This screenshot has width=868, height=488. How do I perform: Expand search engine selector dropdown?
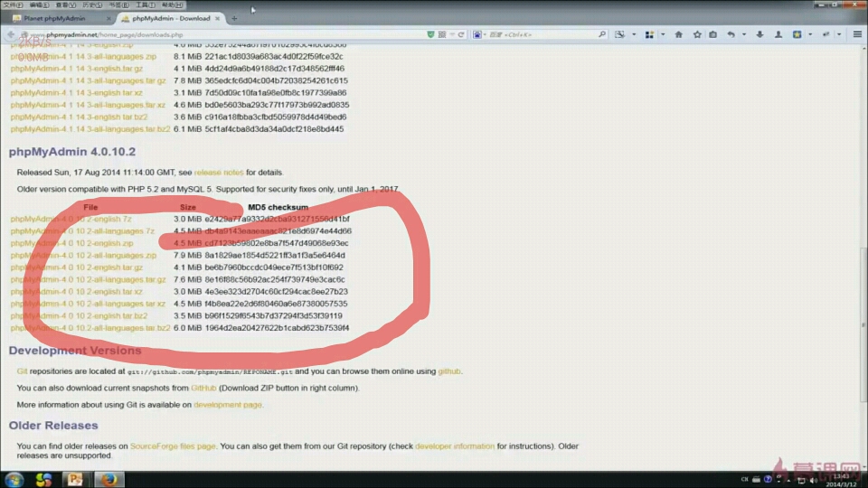coord(485,34)
